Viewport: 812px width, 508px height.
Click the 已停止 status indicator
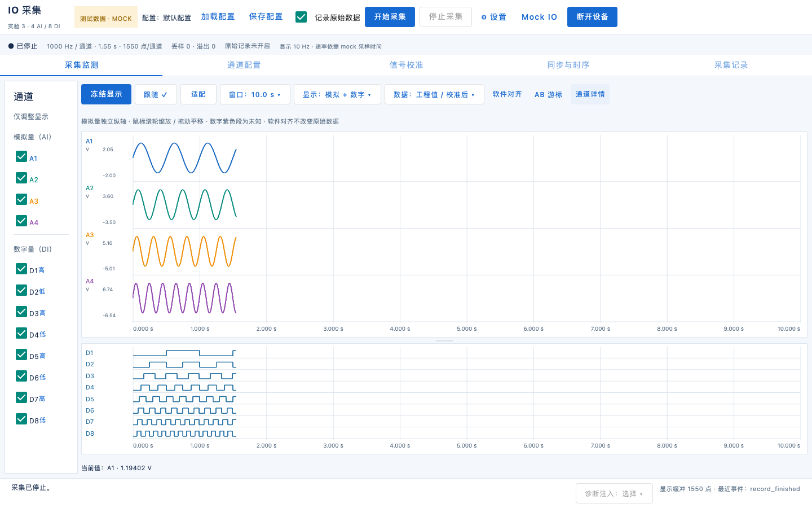pyautogui.click(x=23, y=46)
